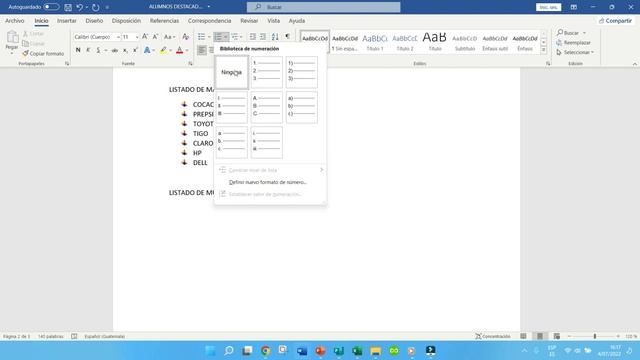
Task: Click the Pegar paste icon
Action: click(x=12, y=37)
